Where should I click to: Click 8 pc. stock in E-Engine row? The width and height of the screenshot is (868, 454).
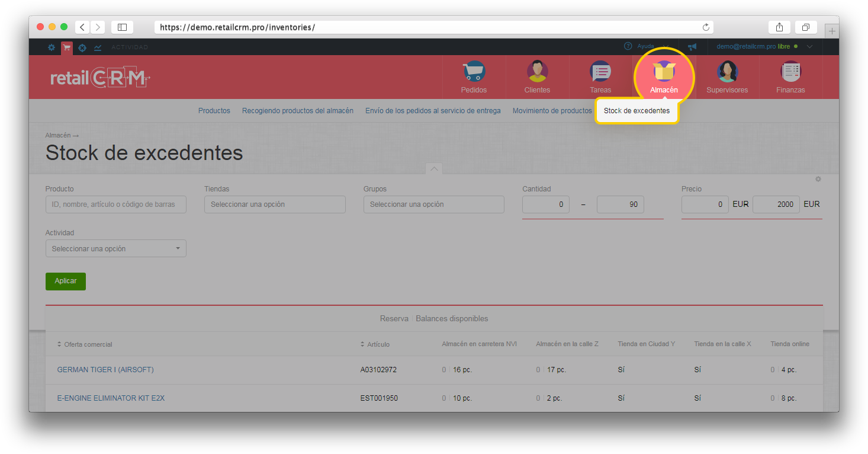click(x=789, y=398)
